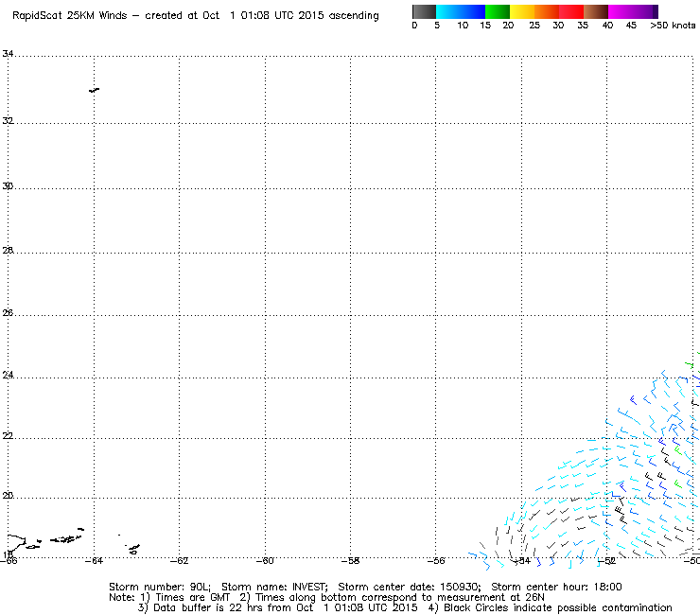This screenshot has width=700, height=615.
Task: Click the red 30-35 knots color segment
Action: [571, 11]
